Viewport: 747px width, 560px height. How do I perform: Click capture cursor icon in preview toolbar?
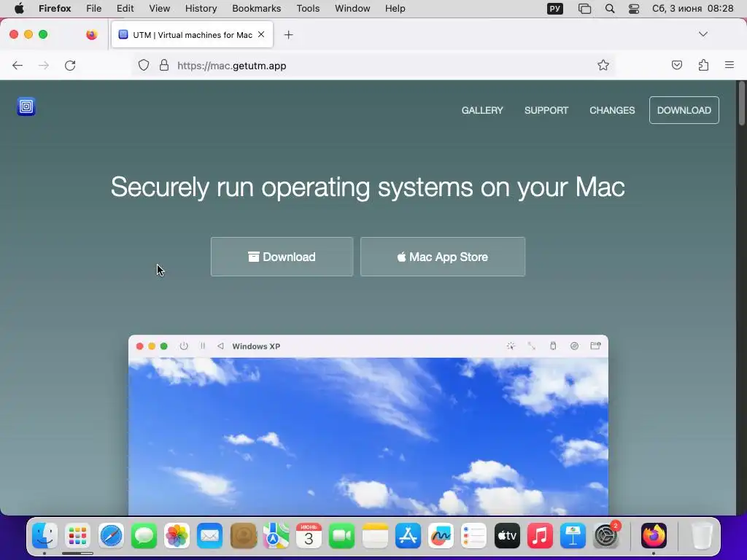click(x=511, y=346)
